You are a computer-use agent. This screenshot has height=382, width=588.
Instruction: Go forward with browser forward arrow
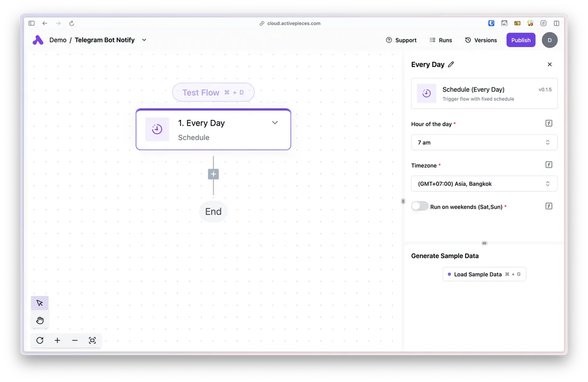coord(58,23)
